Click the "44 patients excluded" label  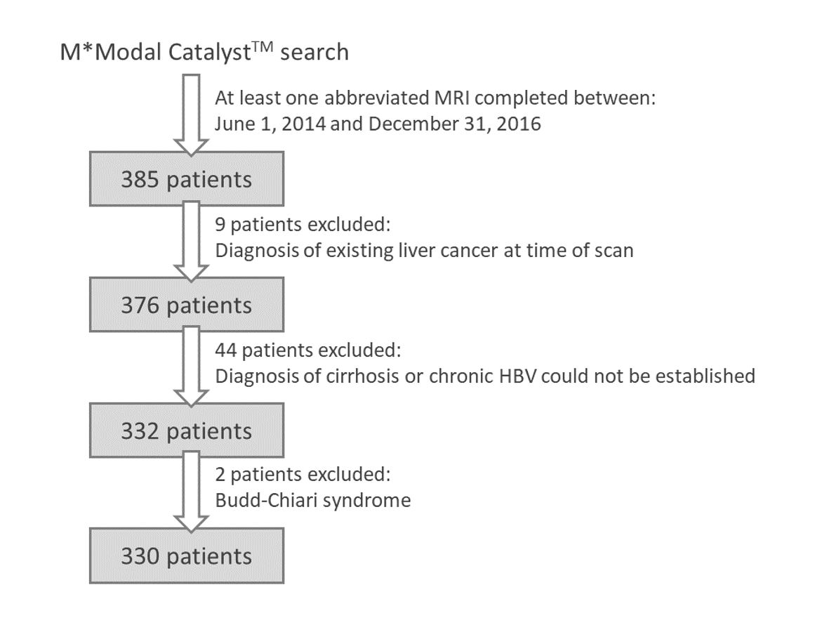click(308, 350)
